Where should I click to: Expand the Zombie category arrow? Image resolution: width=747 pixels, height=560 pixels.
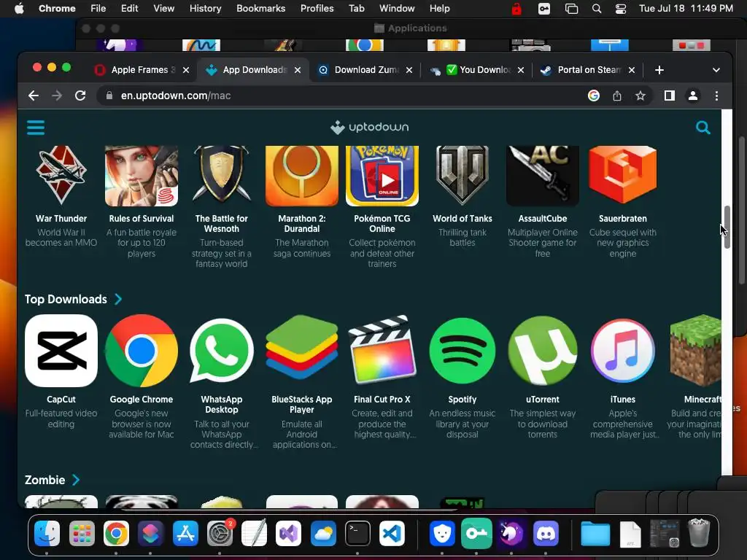(x=76, y=480)
